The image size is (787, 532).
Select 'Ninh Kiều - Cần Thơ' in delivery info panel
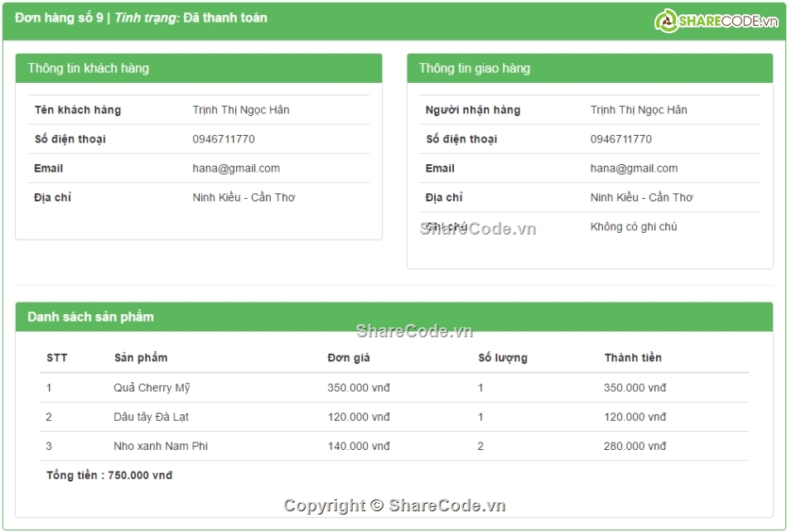pyautogui.click(x=642, y=197)
